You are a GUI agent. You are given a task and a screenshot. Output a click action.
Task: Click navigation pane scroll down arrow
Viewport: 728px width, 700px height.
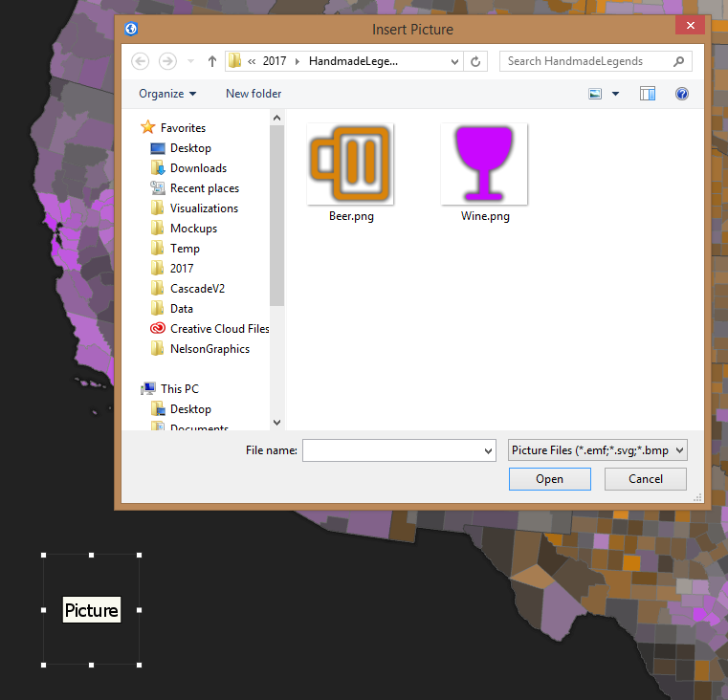coord(276,423)
